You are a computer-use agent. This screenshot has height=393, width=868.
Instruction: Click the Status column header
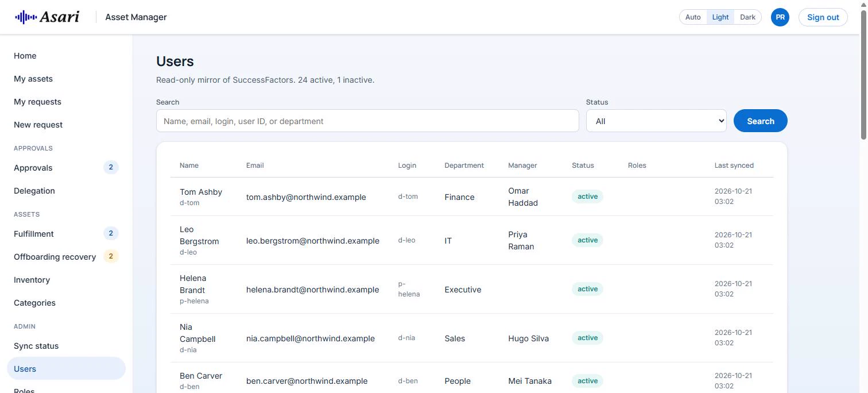pyautogui.click(x=583, y=165)
